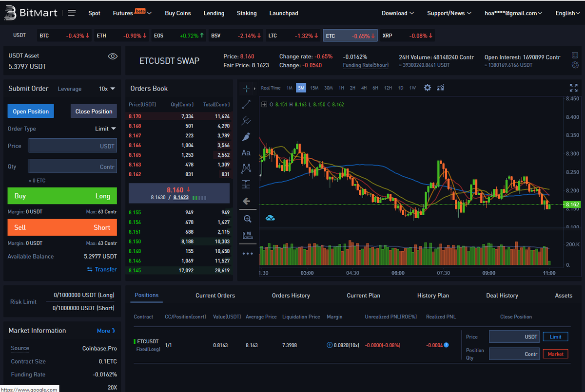Select the brush drawing tool

click(x=246, y=137)
